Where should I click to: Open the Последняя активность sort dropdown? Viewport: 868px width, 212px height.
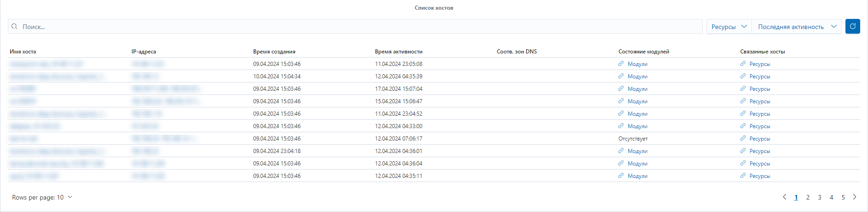tap(797, 26)
